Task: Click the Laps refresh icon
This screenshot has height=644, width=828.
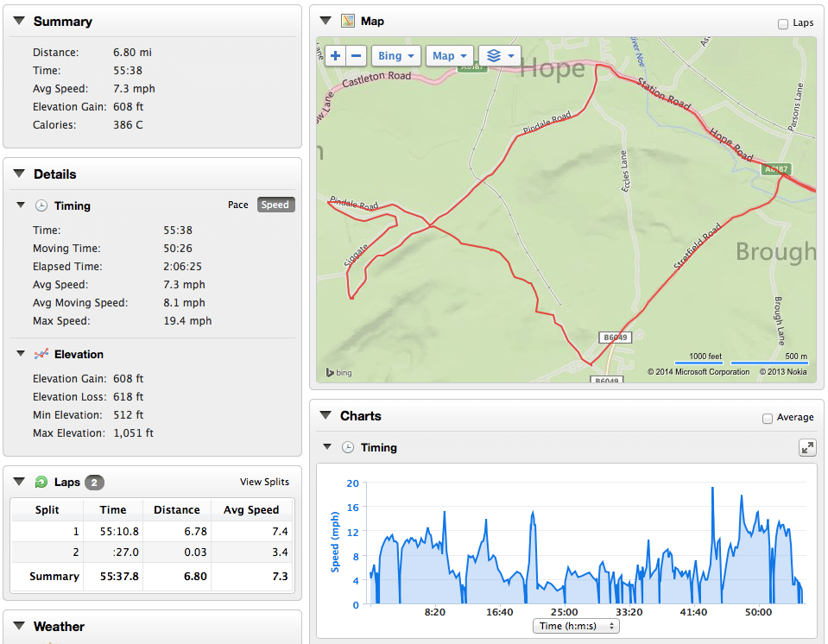Action: click(x=41, y=482)
